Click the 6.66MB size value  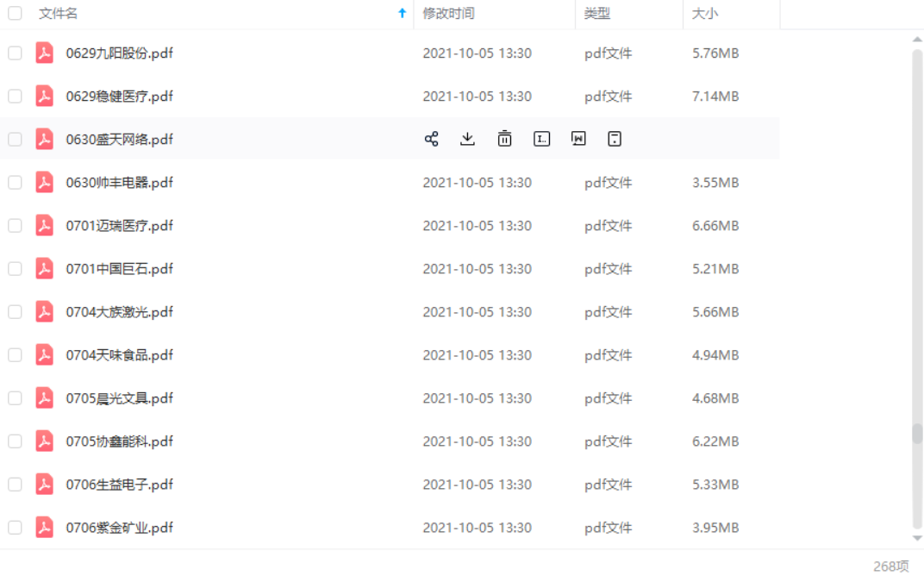point(715,226)
